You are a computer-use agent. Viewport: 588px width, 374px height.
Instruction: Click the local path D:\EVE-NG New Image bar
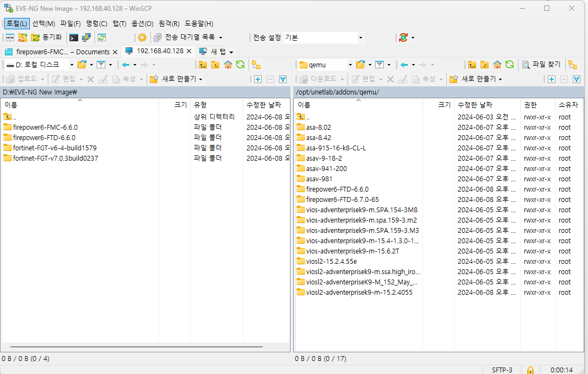click(146, 92)
